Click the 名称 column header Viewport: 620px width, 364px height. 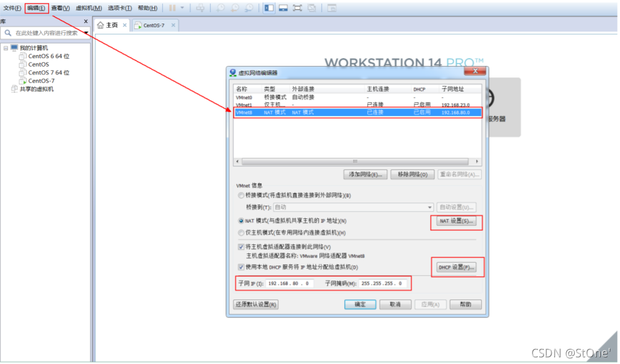pyautogui.click(x=241, y=89)
